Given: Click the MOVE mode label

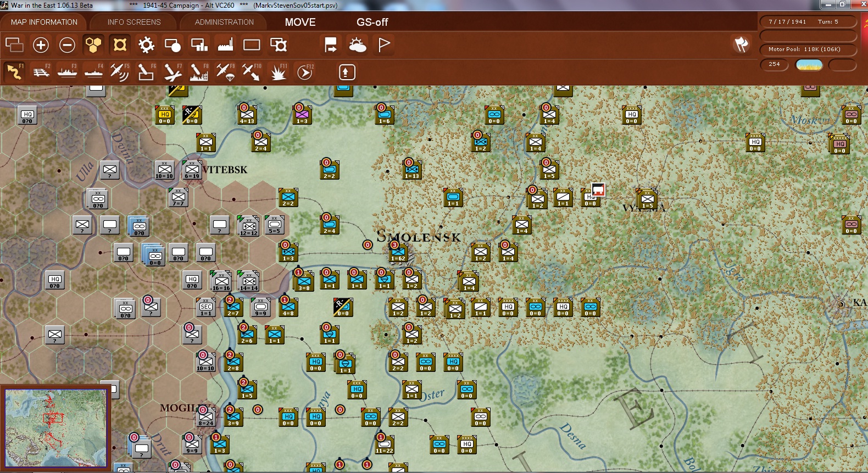Looking at the screenshot, I should (300, 22).
